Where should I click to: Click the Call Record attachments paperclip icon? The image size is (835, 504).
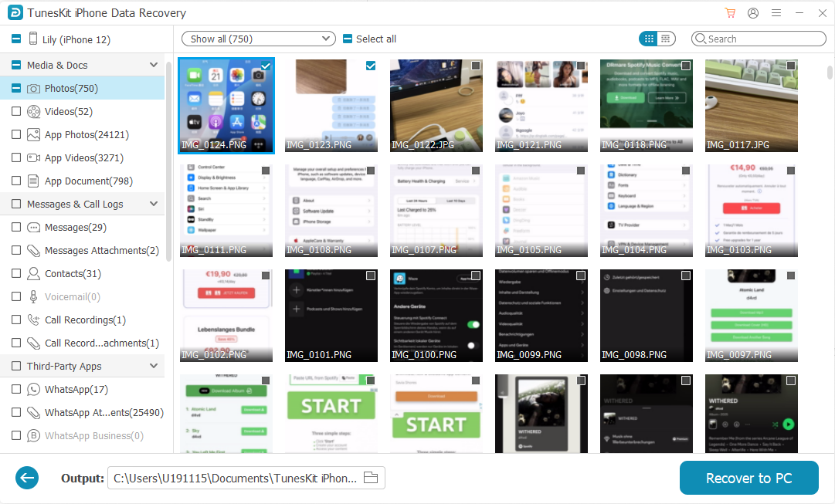(33, 343)
